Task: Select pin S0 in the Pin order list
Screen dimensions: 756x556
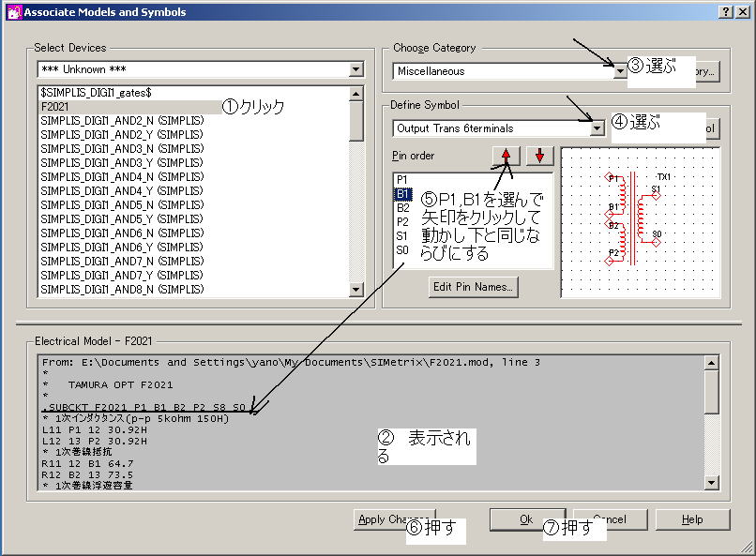Action: point(402,250)
